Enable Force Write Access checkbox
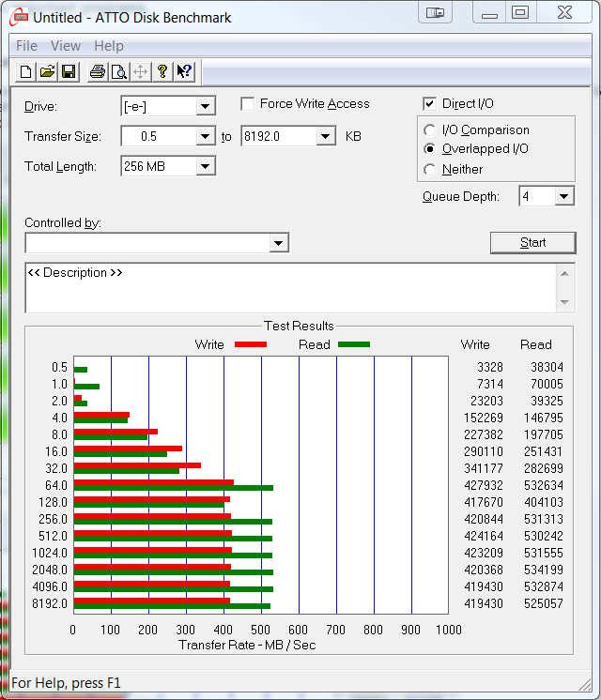The height and width of the screenshot is (700, 601). click(x=248, y=104)
